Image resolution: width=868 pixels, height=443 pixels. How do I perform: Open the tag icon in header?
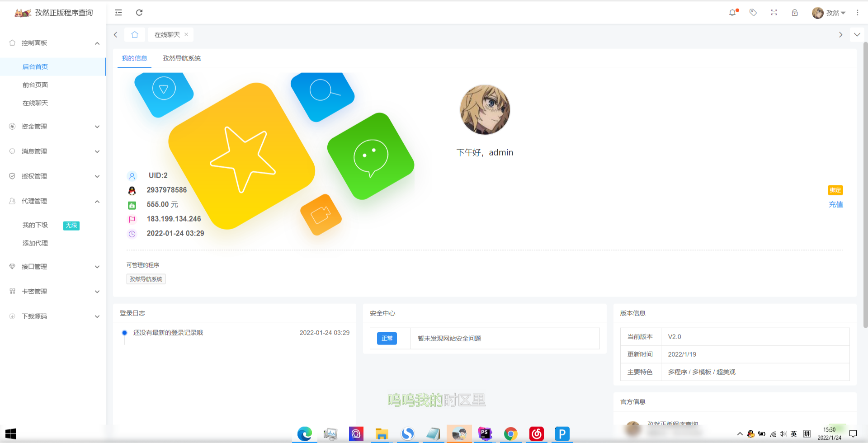pos(753,13)
